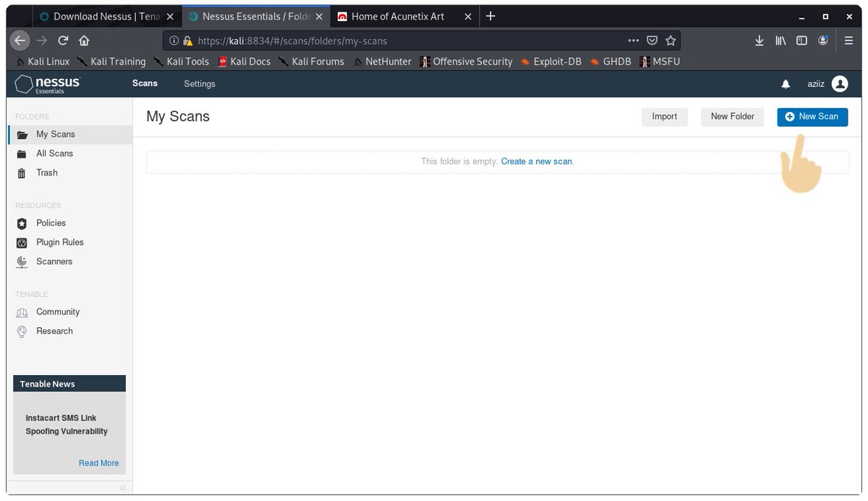Click the Pocket save icon in address bar
Image resolution: width=868 pixels, height=501 pixels.
pyautogui.click(x=652, y=41)
